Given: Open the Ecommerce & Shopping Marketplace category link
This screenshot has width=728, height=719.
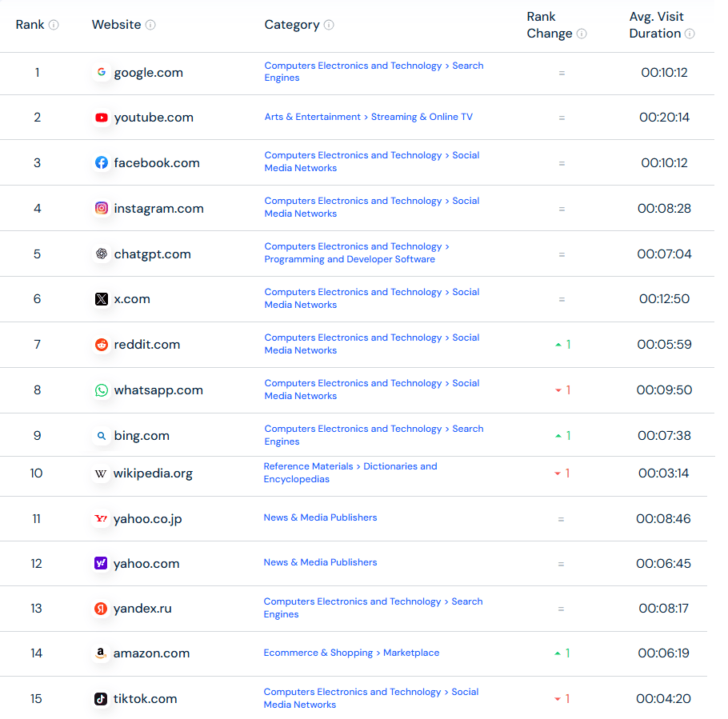Looking at the screenshot, I should [351, 653].
